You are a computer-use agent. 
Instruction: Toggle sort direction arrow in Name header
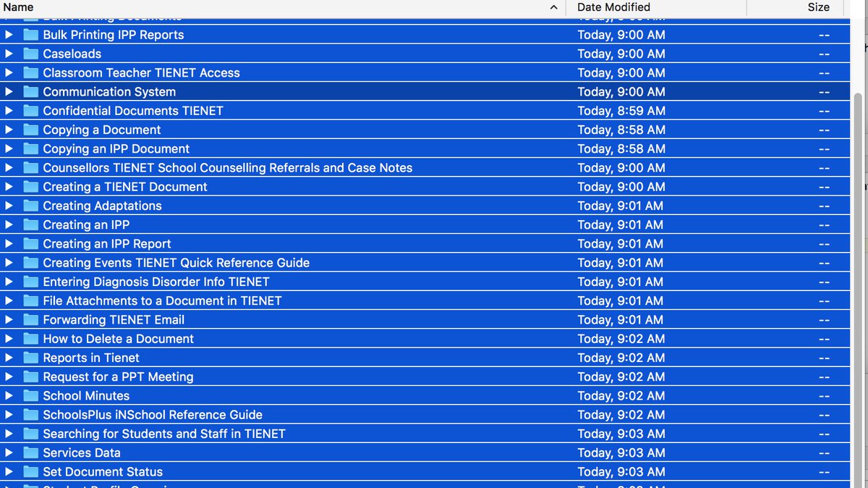click(554, 7)
